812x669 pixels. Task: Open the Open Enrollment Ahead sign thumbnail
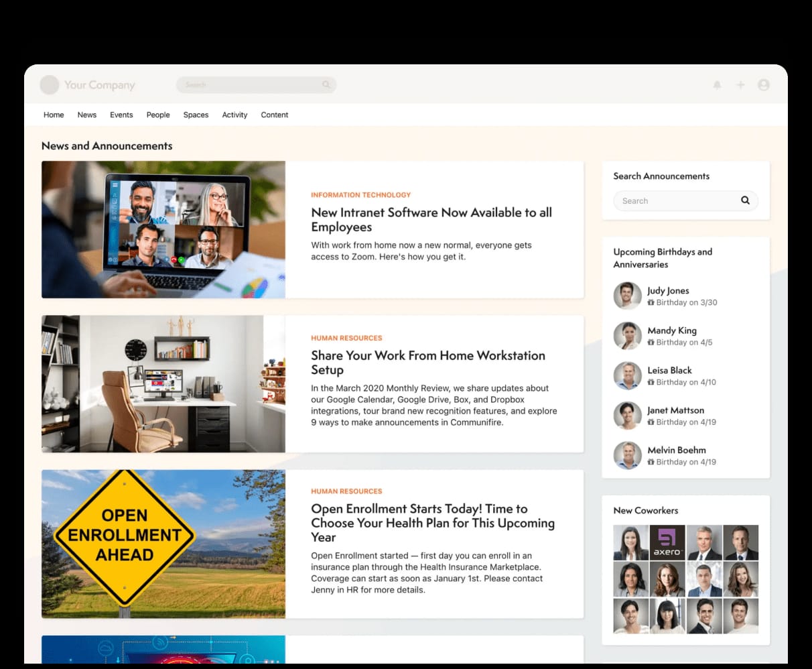coord(163,544)
